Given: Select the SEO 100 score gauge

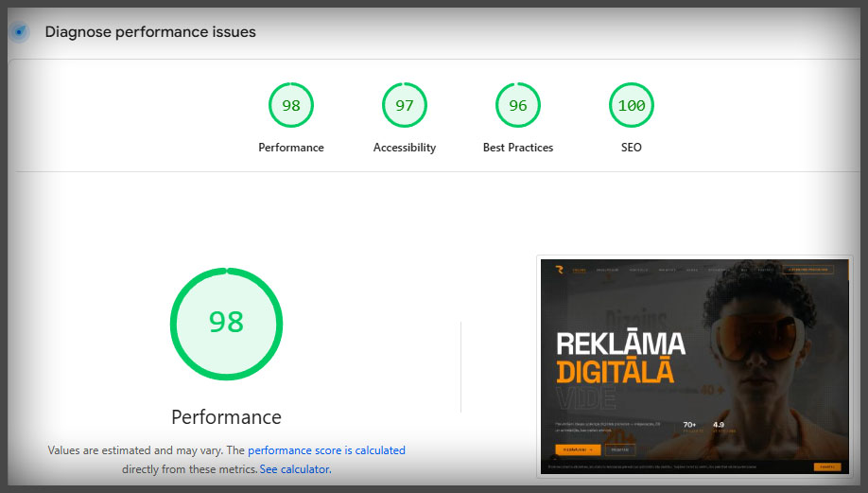Looking at the screenshot, I should (x=632, y=105).
